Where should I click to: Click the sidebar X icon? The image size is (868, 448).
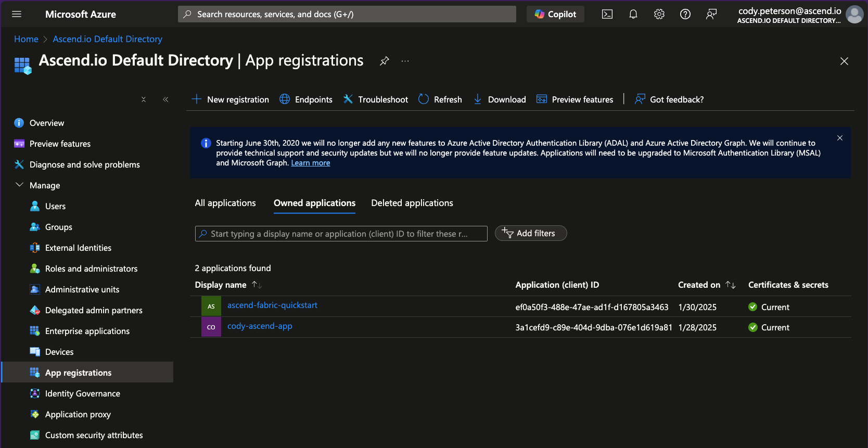tap(144, 99)
